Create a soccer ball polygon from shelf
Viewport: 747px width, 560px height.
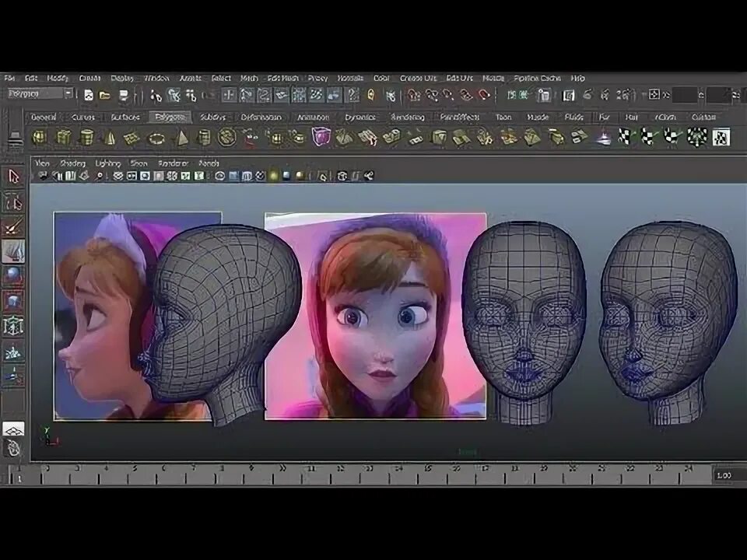[x=227, y=138]
